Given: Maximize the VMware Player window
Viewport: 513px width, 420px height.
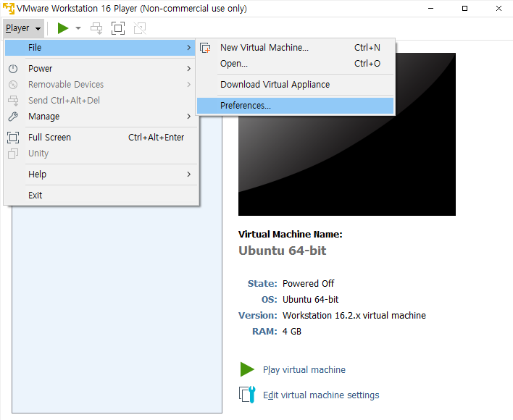Looking at the screenshot, I should [x=464, y=9].
